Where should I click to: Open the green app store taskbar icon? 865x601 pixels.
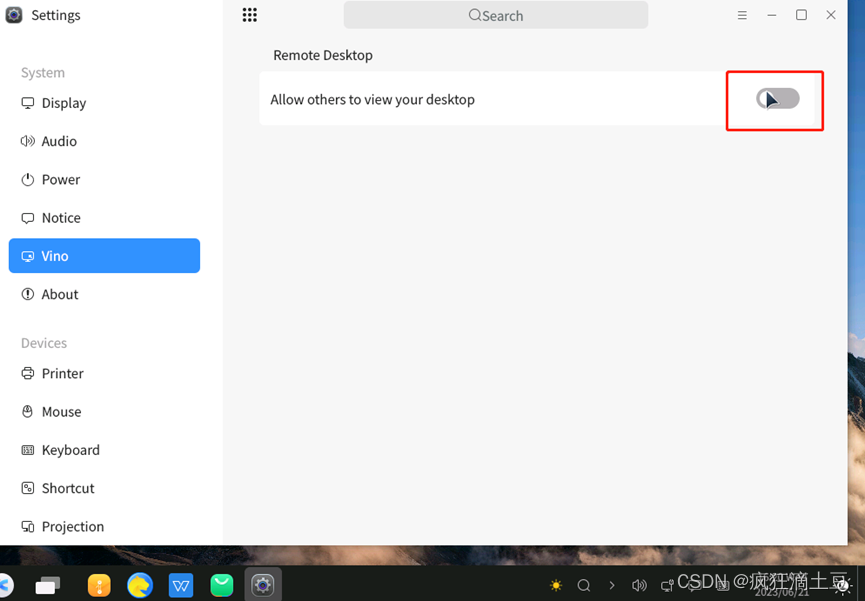(x=222, y=586)
